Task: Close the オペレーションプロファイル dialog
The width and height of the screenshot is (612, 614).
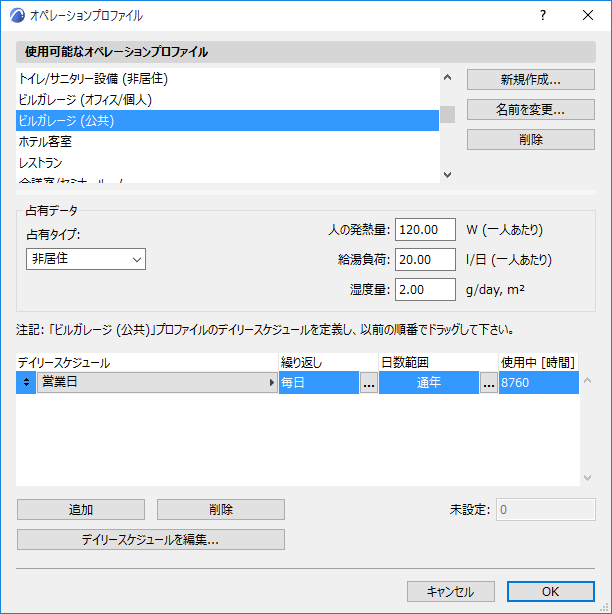Action: 588,15
